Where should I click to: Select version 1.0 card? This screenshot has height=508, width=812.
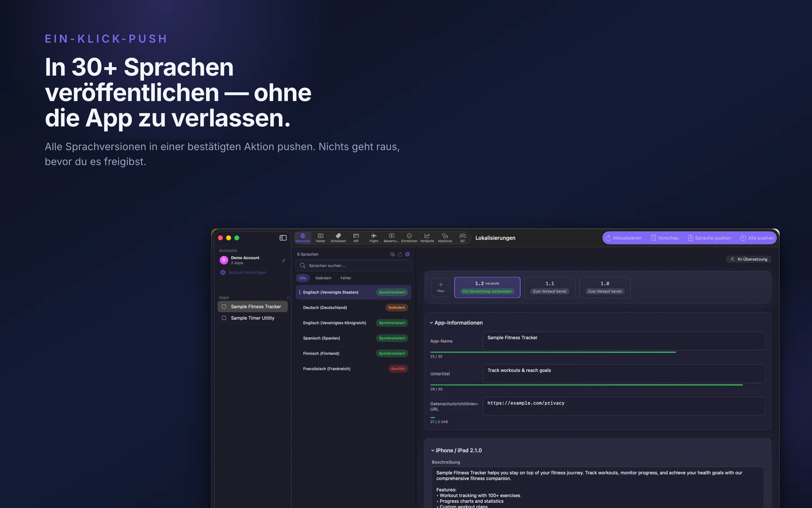604,288
